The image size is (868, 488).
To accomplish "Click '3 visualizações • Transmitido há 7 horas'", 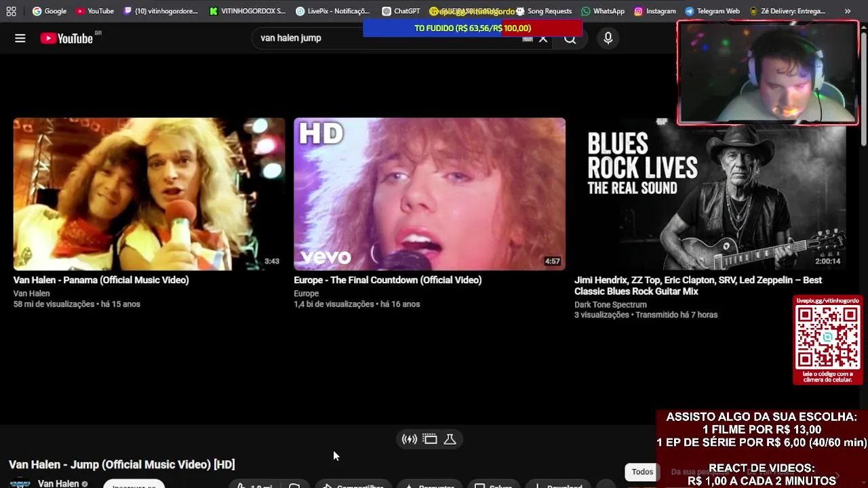I will point(646,314).
